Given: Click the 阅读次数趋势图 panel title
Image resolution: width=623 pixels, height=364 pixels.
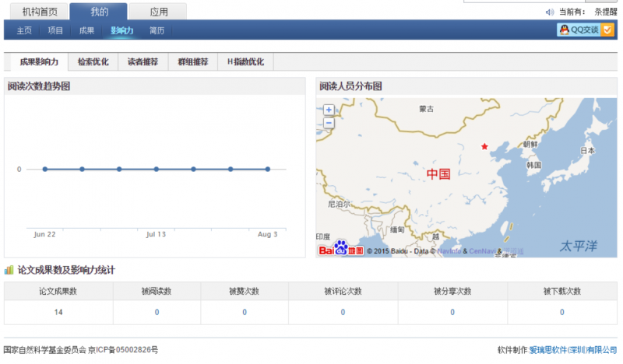Looking at the screenshot, I should (39, 86).
